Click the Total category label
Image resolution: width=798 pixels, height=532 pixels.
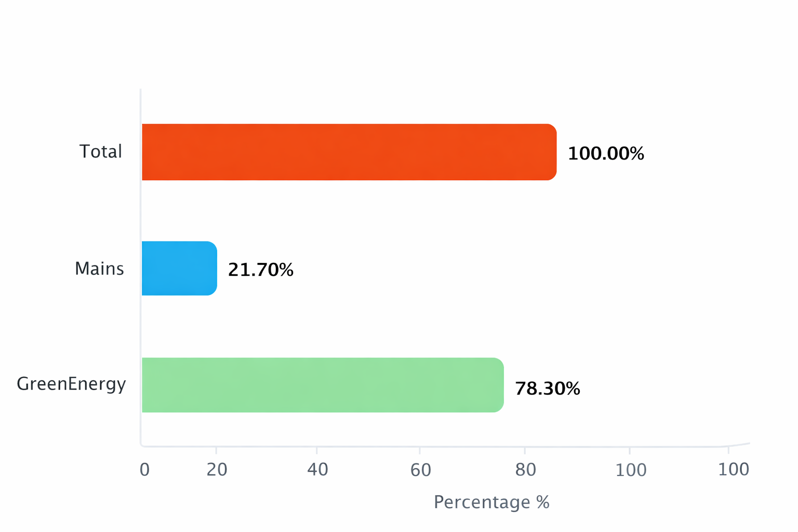(x=101, y=152)
